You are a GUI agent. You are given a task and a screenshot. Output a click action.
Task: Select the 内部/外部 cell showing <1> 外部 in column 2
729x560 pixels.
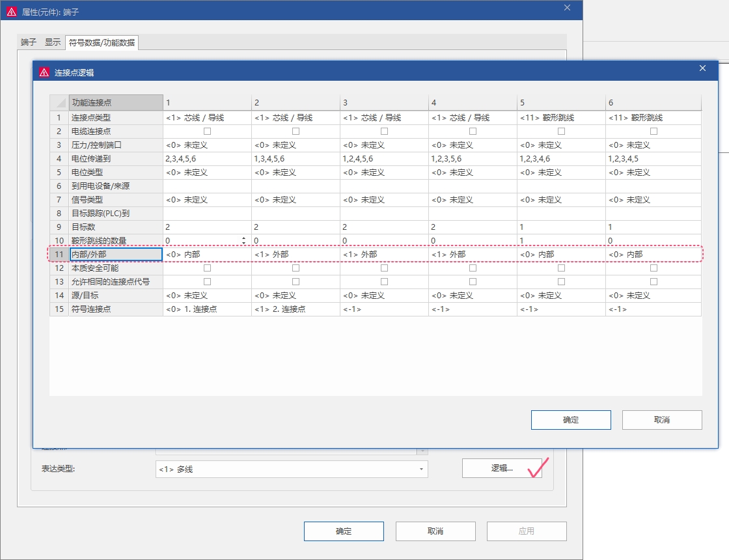point(296,254)
